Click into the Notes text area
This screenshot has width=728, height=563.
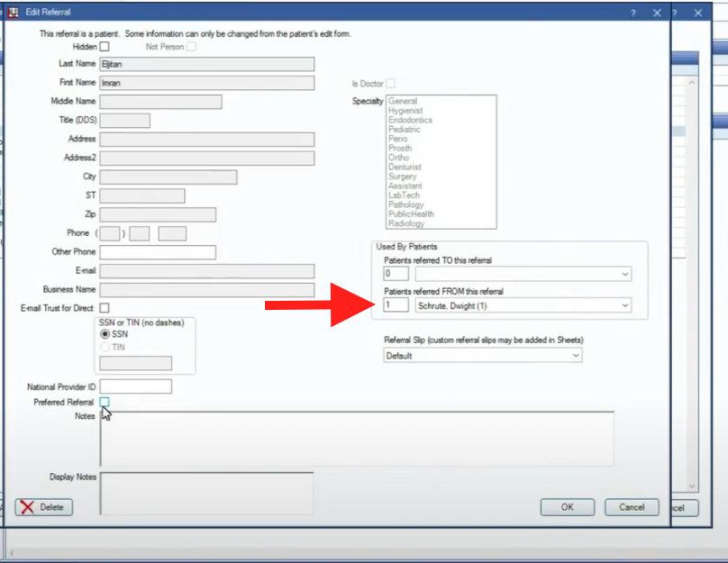point(357,439)
